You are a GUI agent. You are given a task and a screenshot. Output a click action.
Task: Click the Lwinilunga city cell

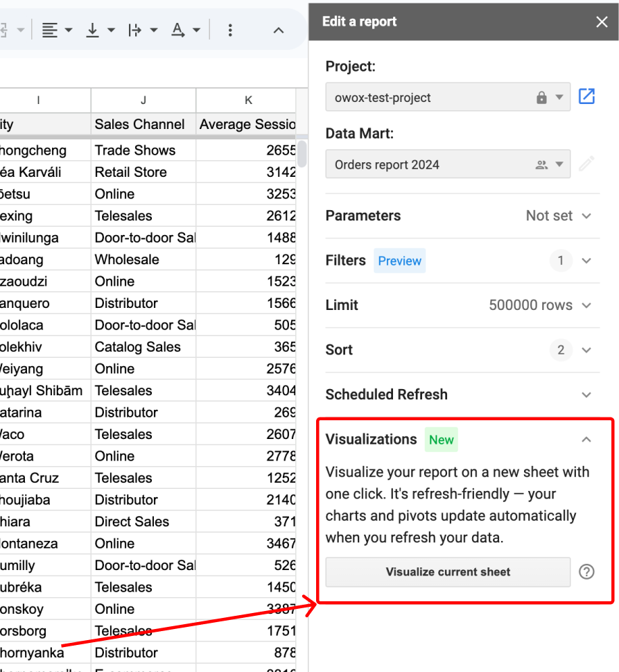click(45, 238)
